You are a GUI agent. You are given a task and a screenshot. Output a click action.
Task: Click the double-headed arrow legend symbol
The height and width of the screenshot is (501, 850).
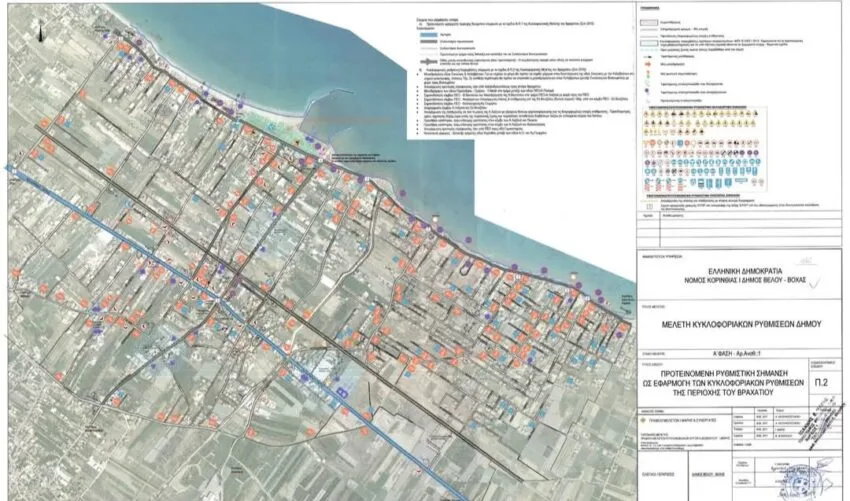click(x=430, y=61)
